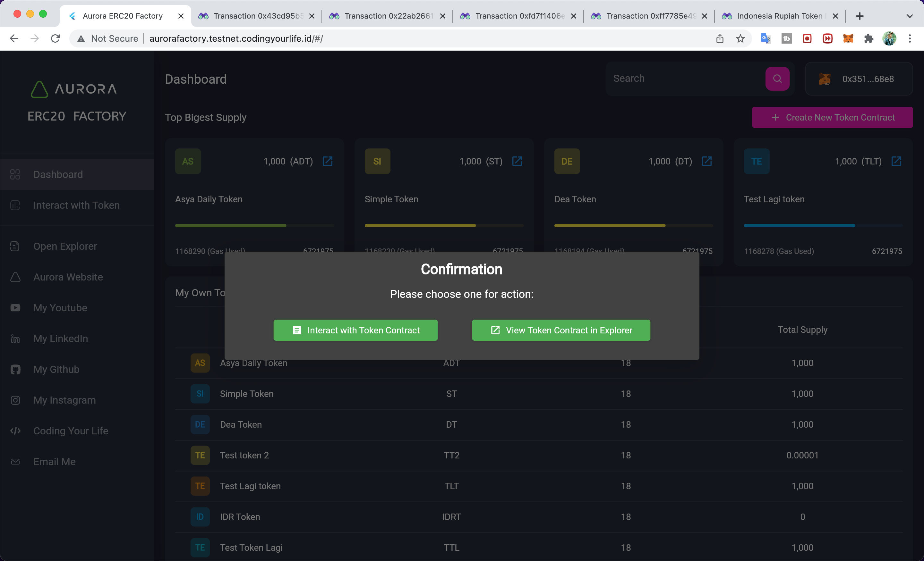This screenshot has width=924, height=561.
Task: Click Create New Token Contract button
Action: (832, 118)
